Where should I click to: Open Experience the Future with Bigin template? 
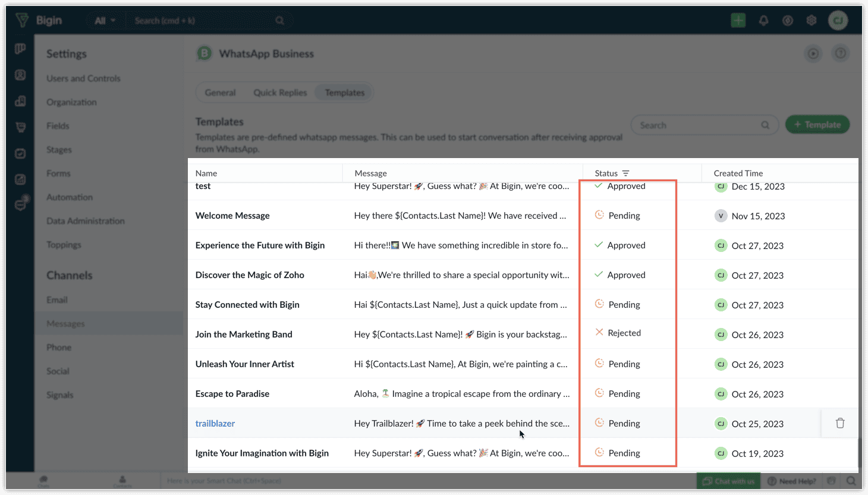260,245
